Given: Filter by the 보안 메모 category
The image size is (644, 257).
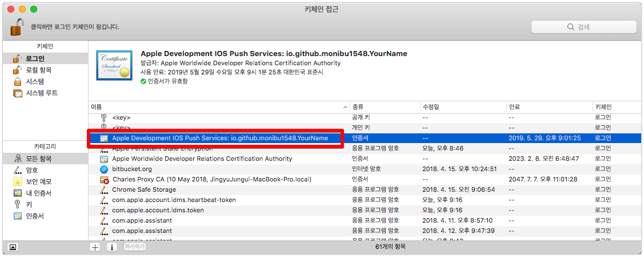Looking at the screenshot, I should click(x=45, y=181).
